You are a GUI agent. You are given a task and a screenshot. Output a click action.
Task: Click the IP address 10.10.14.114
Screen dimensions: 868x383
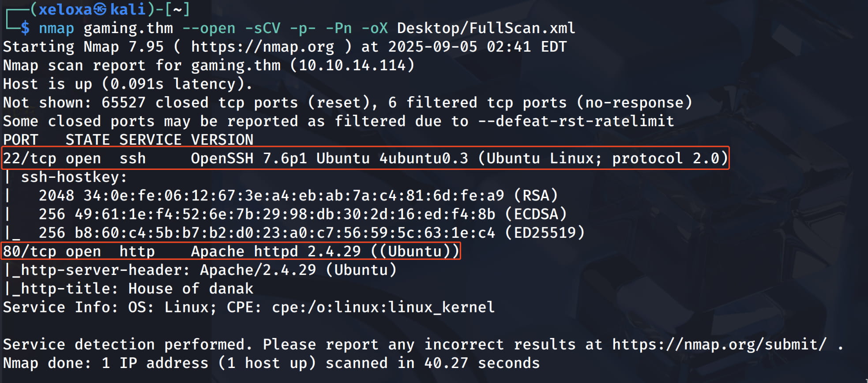pyautogui.click(x=352, y=65)
